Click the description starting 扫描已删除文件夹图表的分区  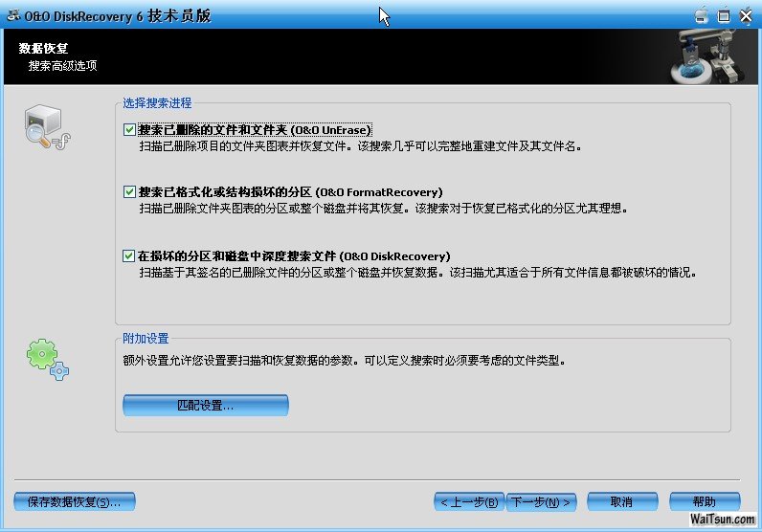384,209
